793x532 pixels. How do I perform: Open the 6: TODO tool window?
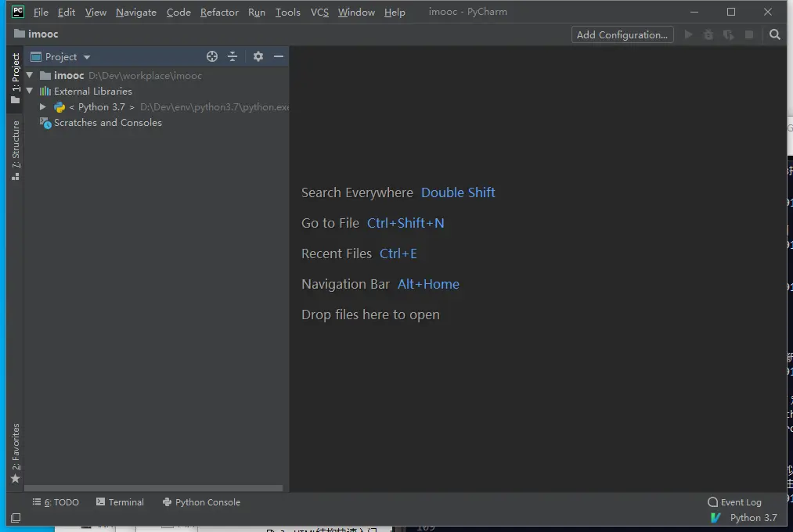(x=56, y=502)
